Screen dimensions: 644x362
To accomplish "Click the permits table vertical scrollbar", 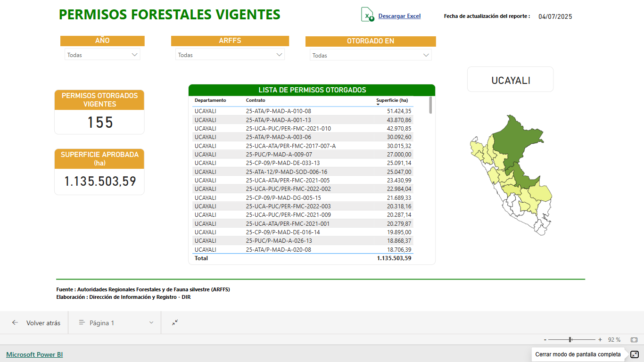I will (430, 106).
